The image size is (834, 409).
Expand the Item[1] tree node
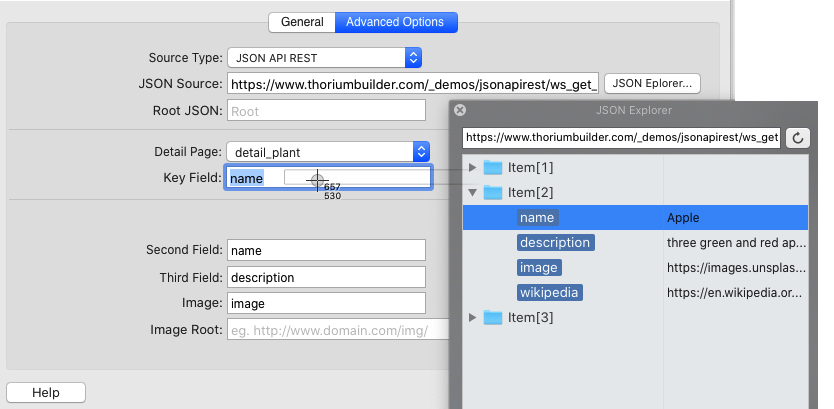473,167
